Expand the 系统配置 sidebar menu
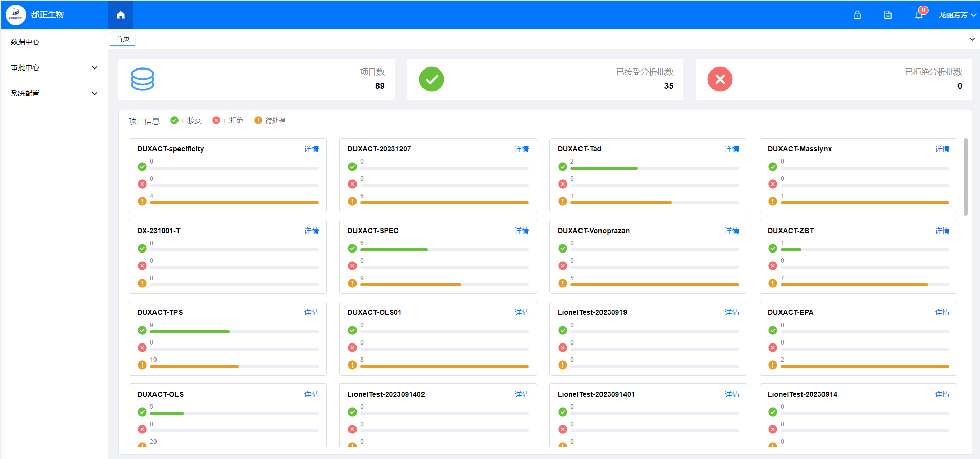Image resolution: width=980 pixels, height=459 pixels. (x=54, y=93)
